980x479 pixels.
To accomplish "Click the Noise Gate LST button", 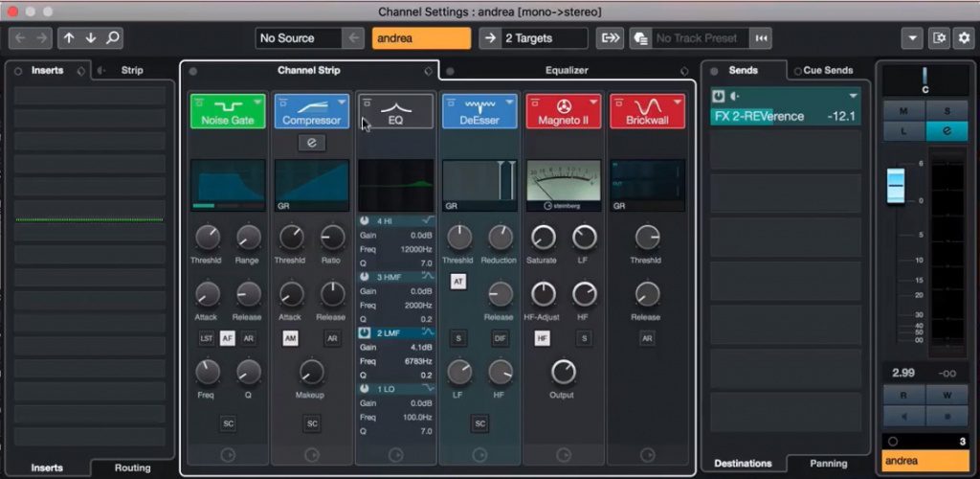I will coord(207,338).
